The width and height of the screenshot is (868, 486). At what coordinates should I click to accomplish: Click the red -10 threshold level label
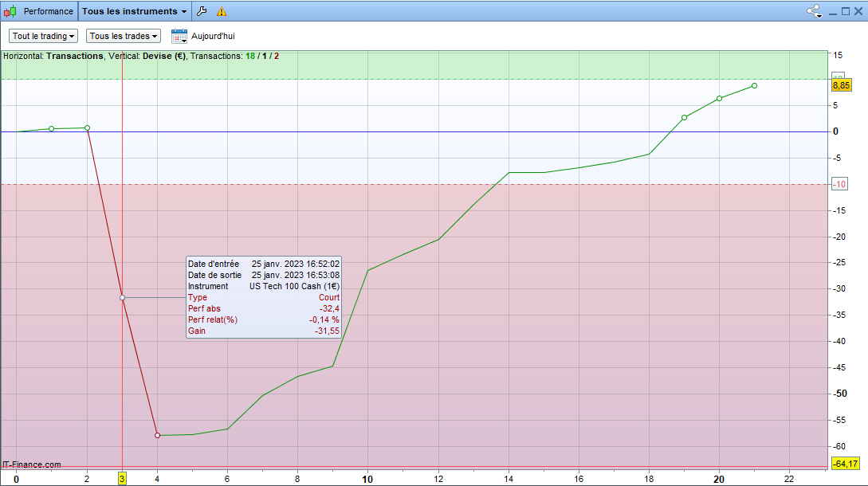click(x=839, y=185)
